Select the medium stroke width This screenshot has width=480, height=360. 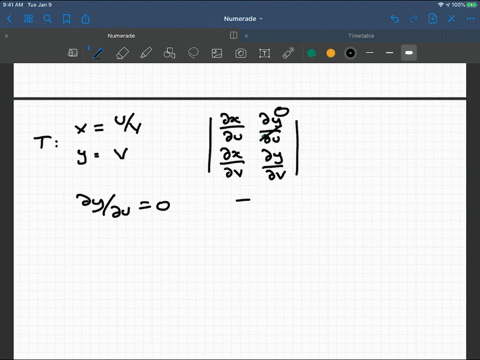(389, 53)
